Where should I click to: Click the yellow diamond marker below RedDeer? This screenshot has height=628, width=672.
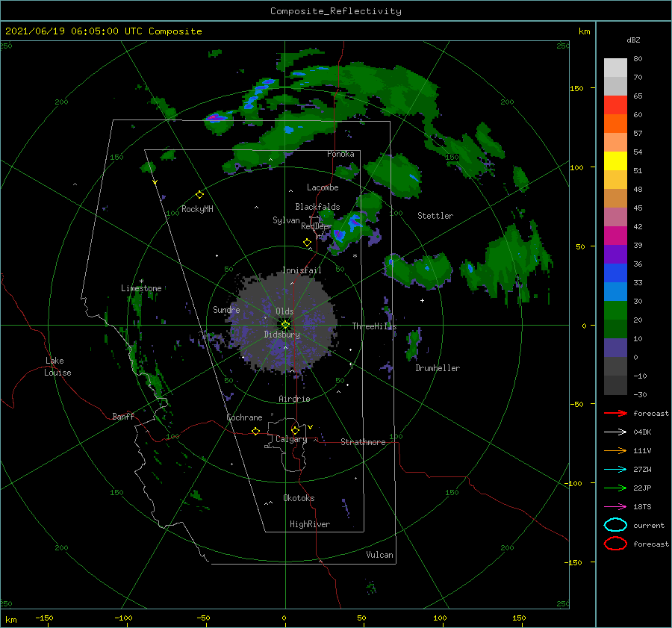pyautogui.click(x=307, y=243)
